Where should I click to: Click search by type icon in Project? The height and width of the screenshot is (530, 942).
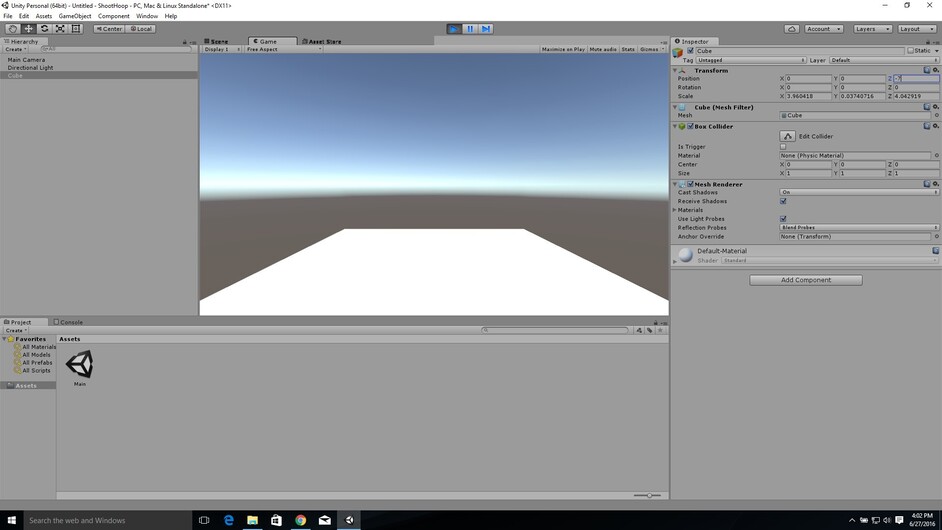(x=639, y=330)
